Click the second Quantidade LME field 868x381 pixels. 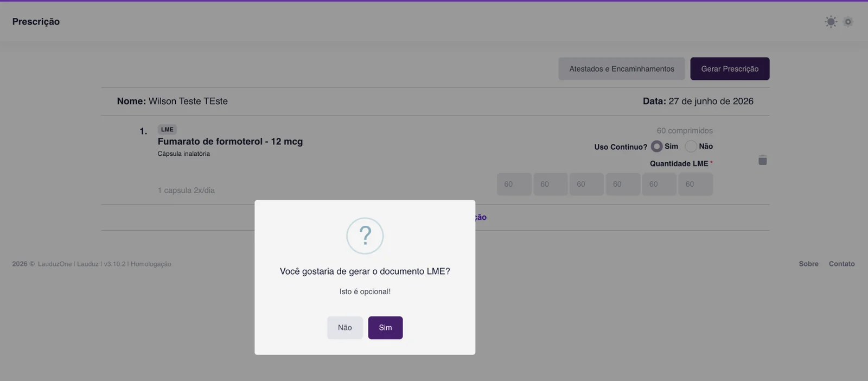click(551, 185)
